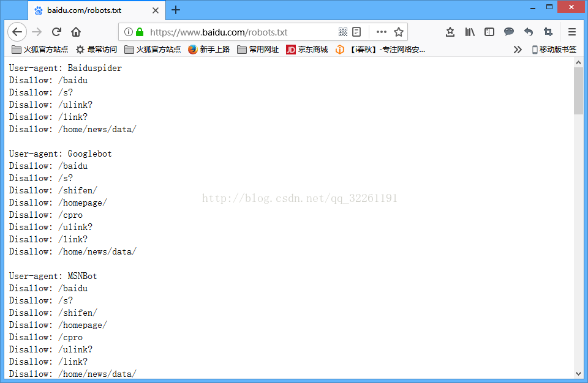
Task: Click 'Disallow: /homepage/' under Googlebot
Action: click(58, 203)
